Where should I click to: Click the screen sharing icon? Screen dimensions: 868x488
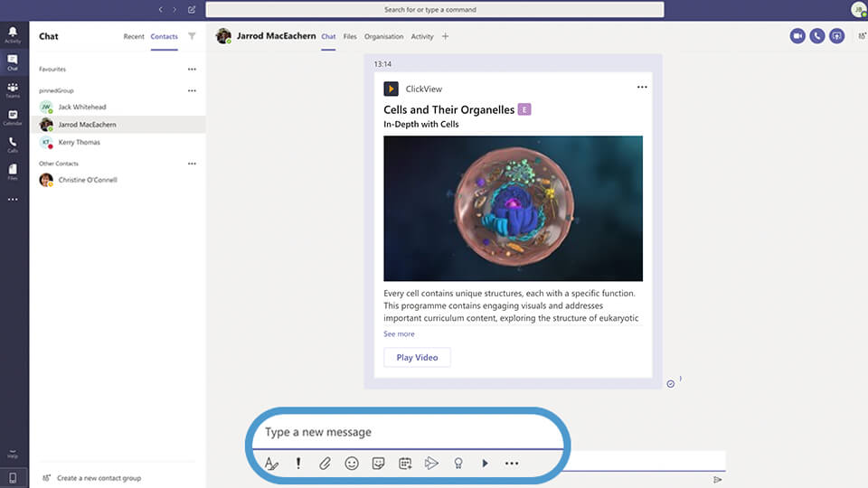[x=837, y=36]
